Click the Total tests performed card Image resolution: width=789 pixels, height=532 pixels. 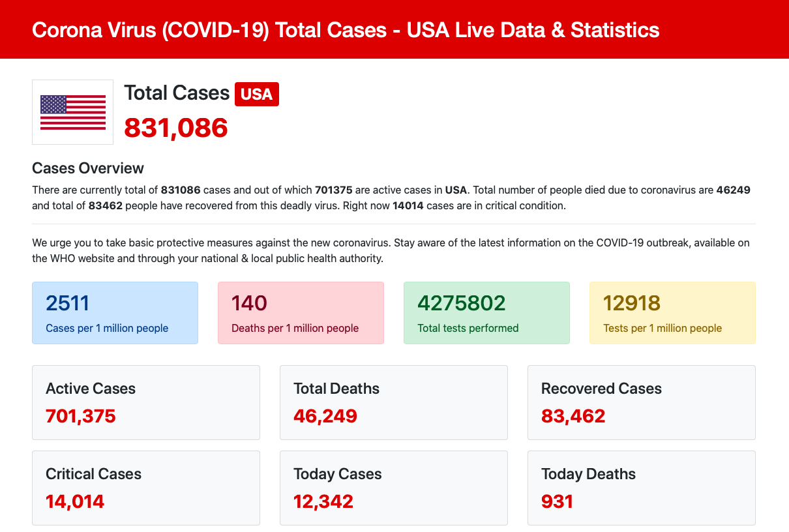pos(486,313)
